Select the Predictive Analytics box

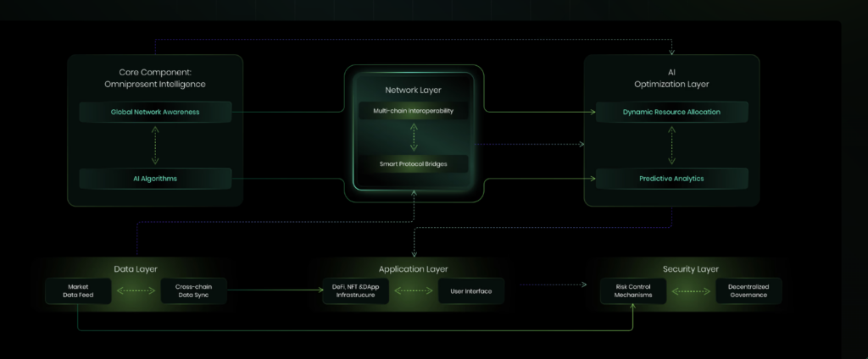pyautogui.click(x=671, y=179)
